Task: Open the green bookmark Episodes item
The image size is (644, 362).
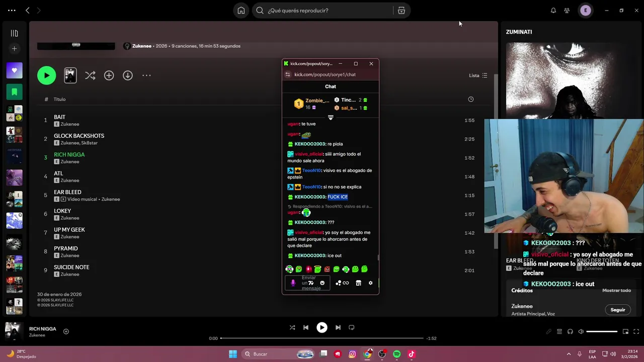Action: (14, 92)
